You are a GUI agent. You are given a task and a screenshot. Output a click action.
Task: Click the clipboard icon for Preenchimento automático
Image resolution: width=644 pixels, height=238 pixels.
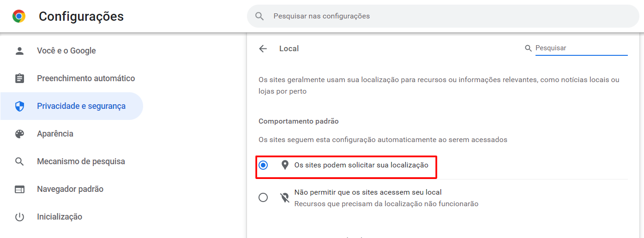(19, 78)
